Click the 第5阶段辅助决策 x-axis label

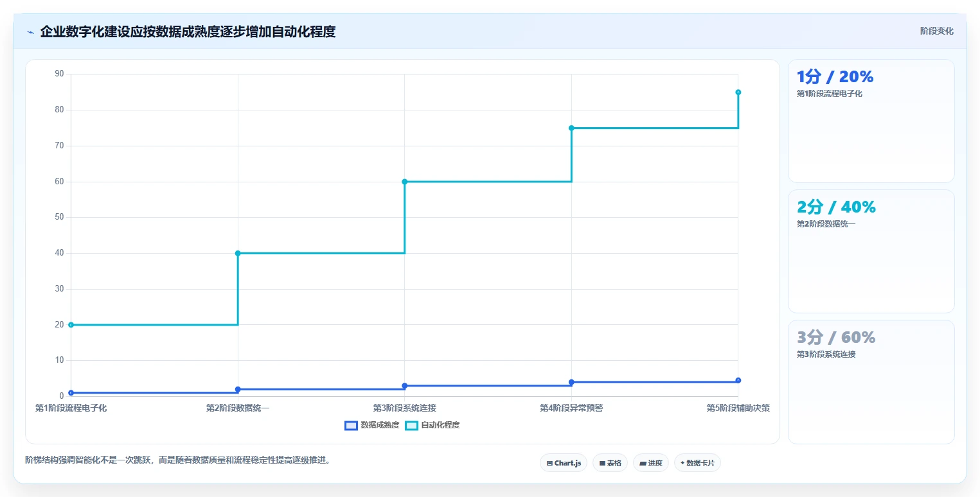(x=738, y=408)
